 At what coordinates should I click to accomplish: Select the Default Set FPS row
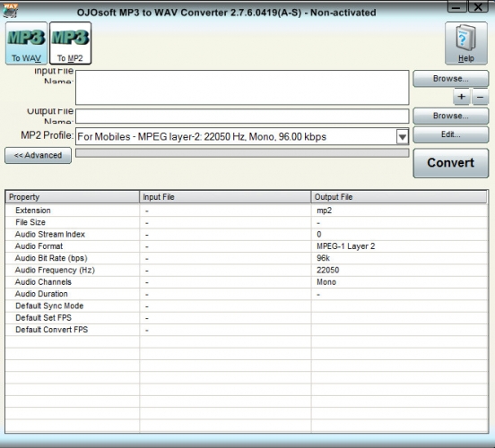point(247,318)
